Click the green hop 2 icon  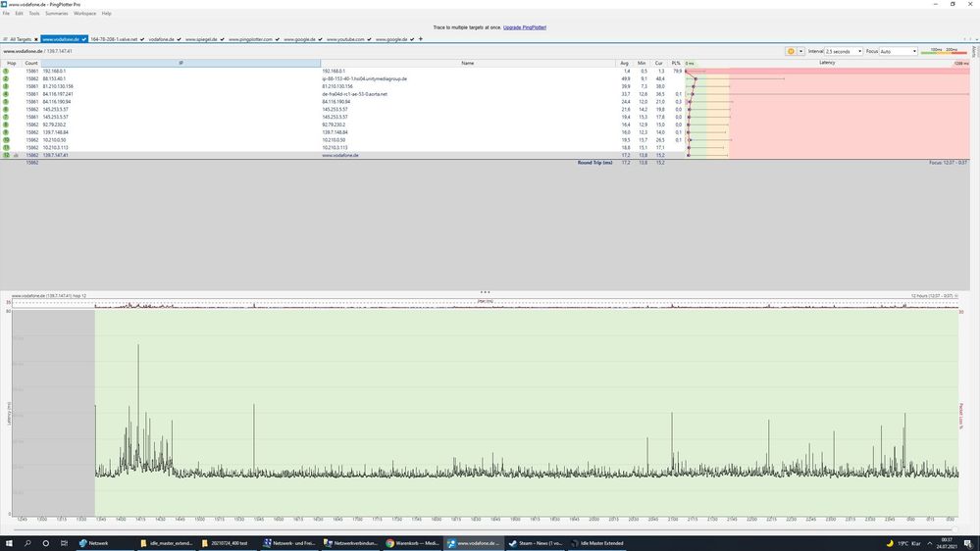pyautogui.click(x=6, y=78)
